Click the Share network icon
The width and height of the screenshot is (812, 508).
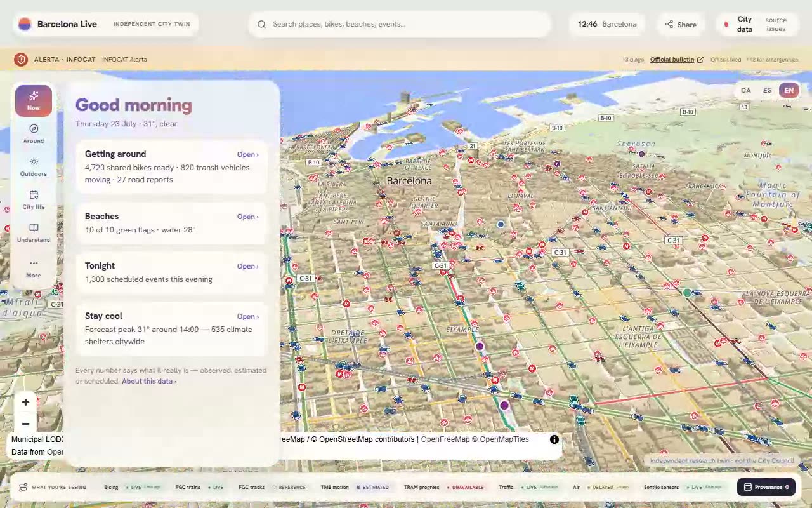(669, 25)
